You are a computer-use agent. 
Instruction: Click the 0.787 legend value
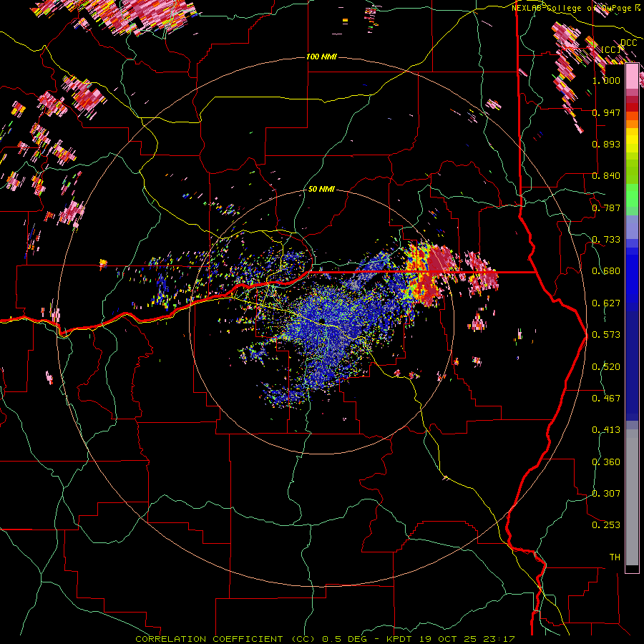606,208
